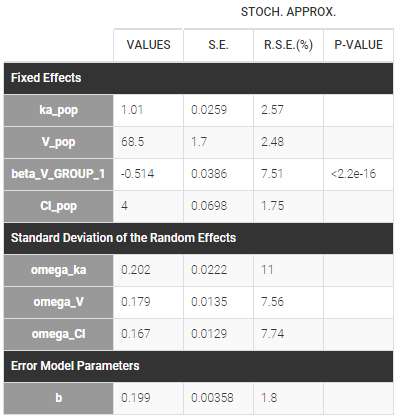The height and width of the screenshot is (419, 401).
Task: Click the 0.00358 standard error cell
Action: (218, 398)
